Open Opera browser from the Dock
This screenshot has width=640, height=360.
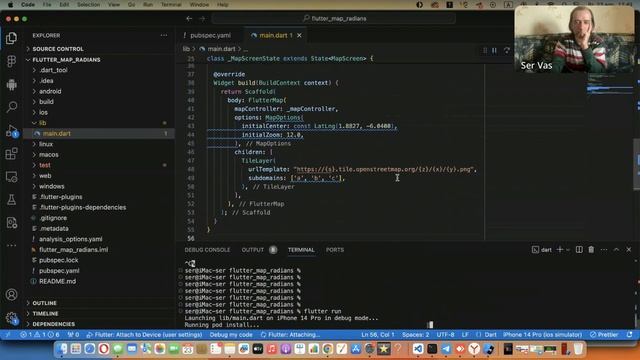104,349
